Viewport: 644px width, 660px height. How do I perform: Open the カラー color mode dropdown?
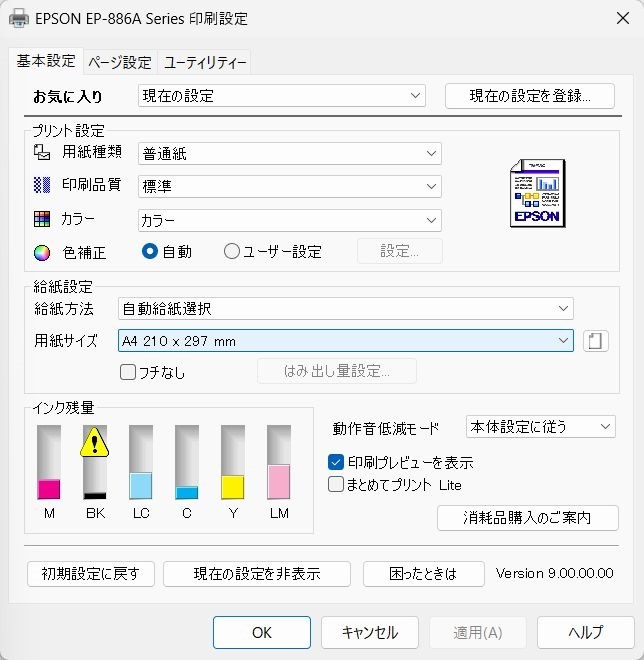coord(290,220)
